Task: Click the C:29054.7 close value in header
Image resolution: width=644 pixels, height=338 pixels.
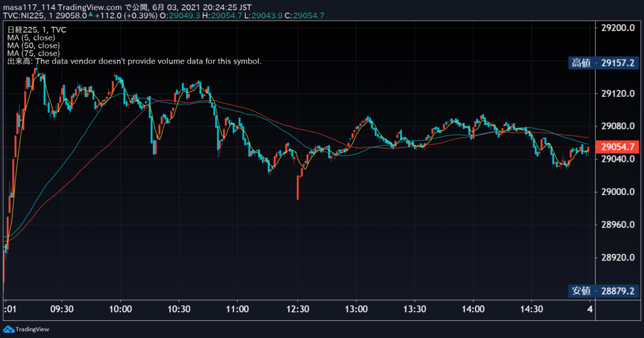Action: point(304,16)
